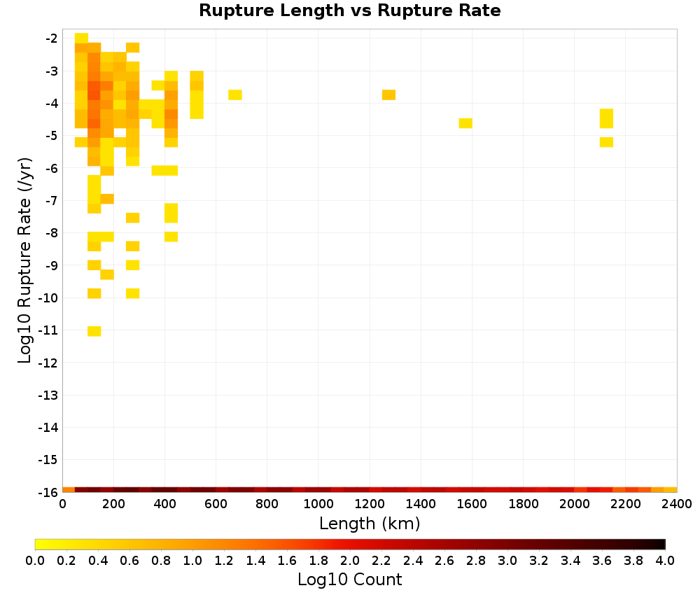This screenshot has width=700, height=595.
Task: Click the y-axis tick label -11
Action: point(48,330)
